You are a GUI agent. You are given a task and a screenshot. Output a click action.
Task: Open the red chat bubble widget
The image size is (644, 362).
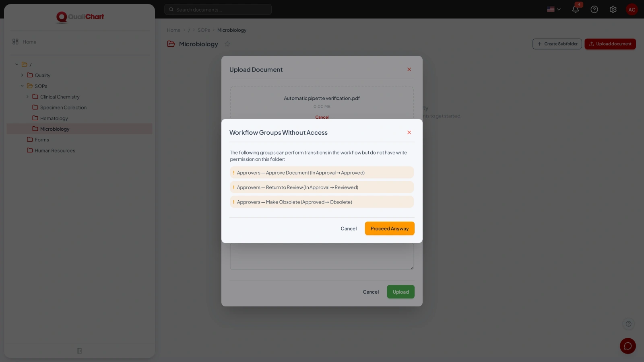coord(628,346)
